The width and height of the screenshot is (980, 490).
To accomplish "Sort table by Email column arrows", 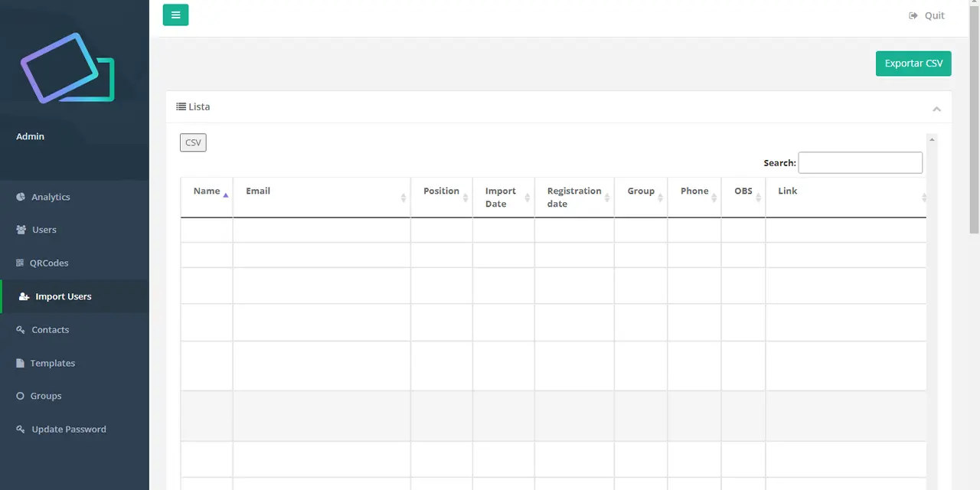I will point(403,198).
